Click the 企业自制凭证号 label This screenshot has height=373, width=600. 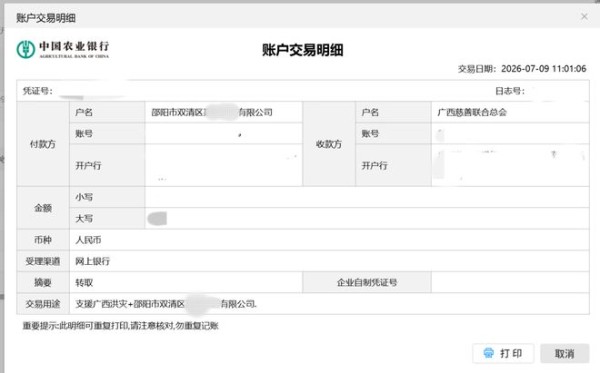coord(367,283)
